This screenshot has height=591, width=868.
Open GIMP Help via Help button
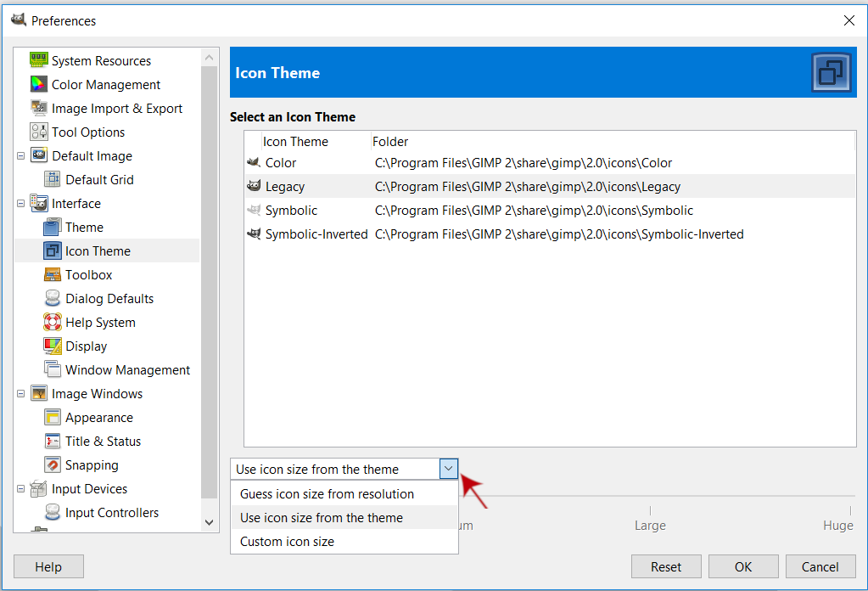point(48,566)
